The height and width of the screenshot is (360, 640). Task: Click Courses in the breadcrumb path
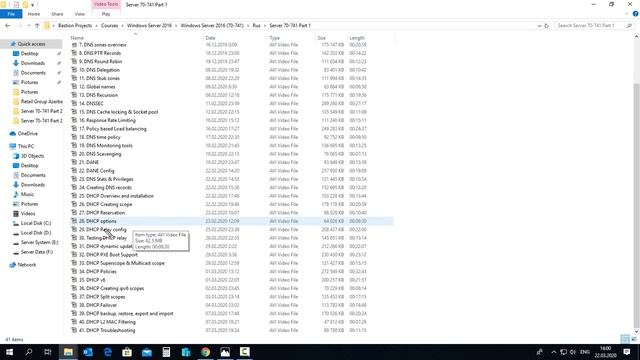109,25
